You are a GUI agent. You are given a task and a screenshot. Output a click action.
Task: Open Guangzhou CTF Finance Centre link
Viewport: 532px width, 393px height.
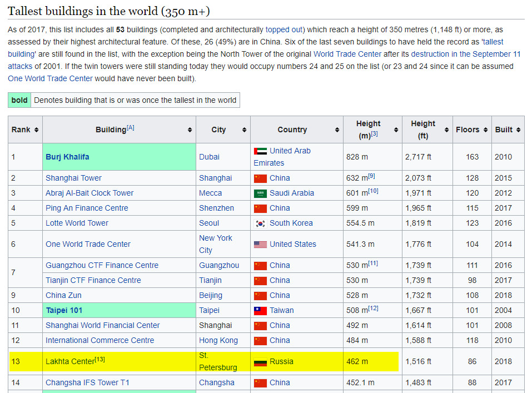(102, 265)
